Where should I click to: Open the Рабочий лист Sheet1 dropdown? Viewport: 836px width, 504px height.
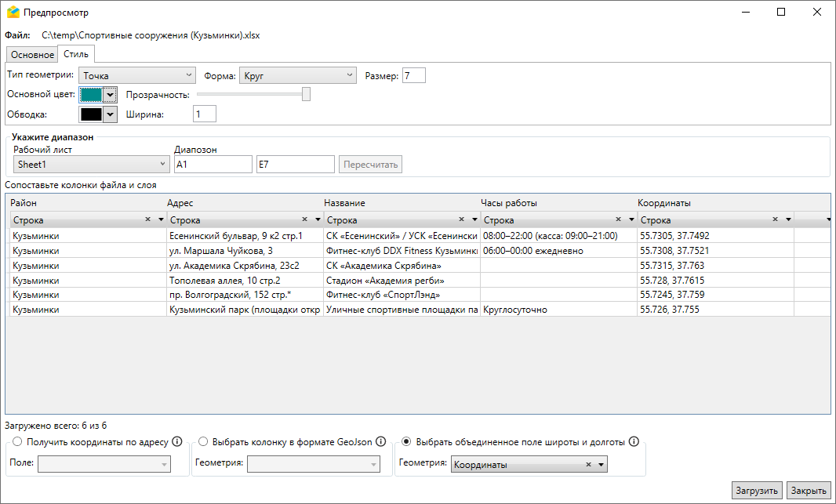[92, 164]
